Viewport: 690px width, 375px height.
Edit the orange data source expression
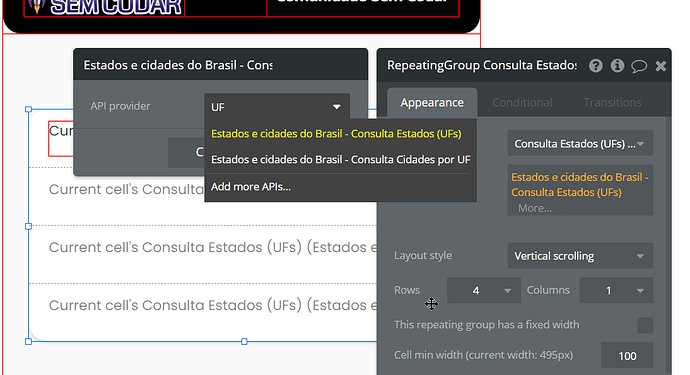tap(580, 184)
